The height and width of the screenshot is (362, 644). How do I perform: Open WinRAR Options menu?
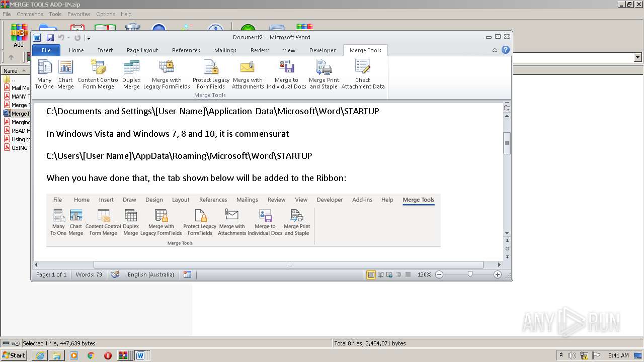106,14
